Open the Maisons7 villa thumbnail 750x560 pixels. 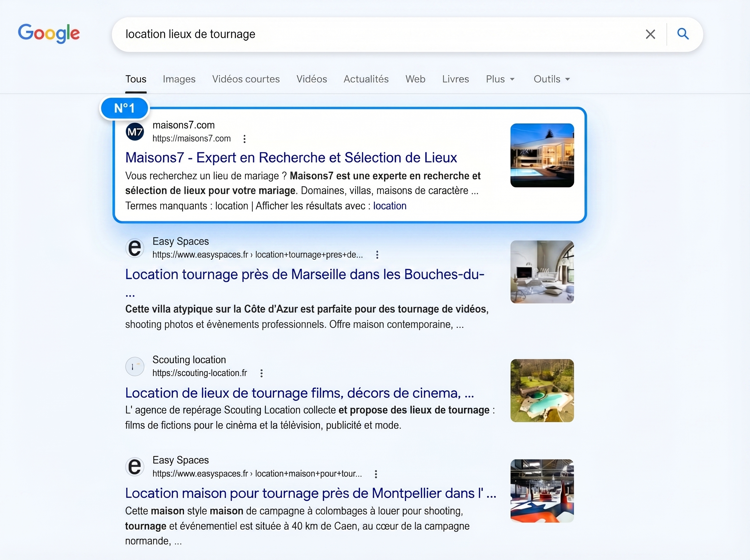[x=542, y=155]
